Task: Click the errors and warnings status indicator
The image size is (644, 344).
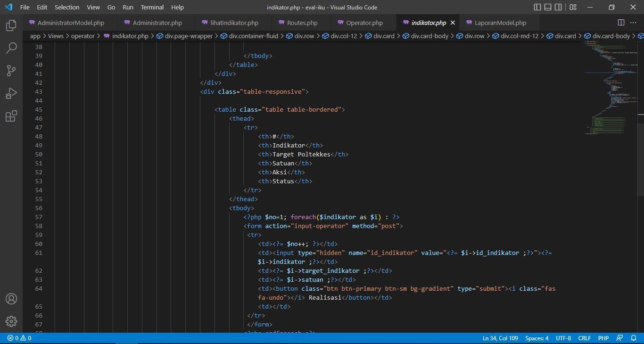Action: pos(19,338)
